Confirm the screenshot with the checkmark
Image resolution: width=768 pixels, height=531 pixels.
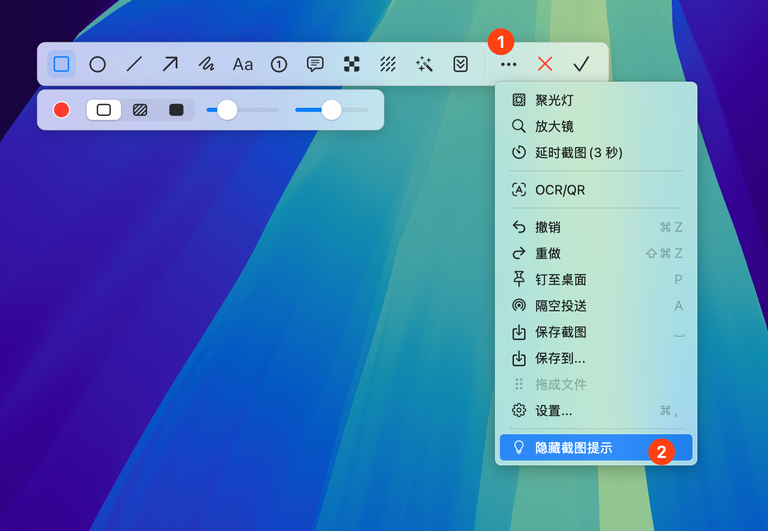[x=581, y=64]
